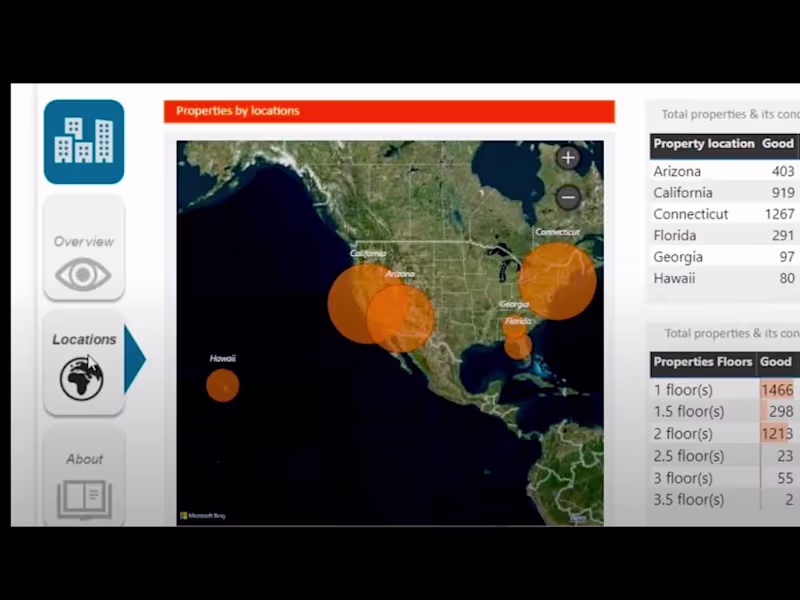
Task: Select the Florida table row
Action: tap(724, 235)
